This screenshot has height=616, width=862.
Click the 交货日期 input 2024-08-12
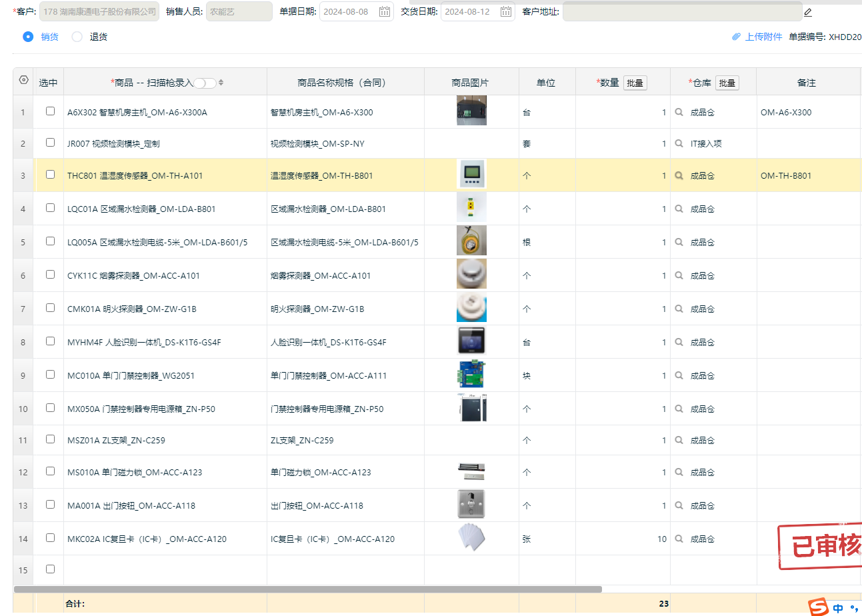coord(478,11)
